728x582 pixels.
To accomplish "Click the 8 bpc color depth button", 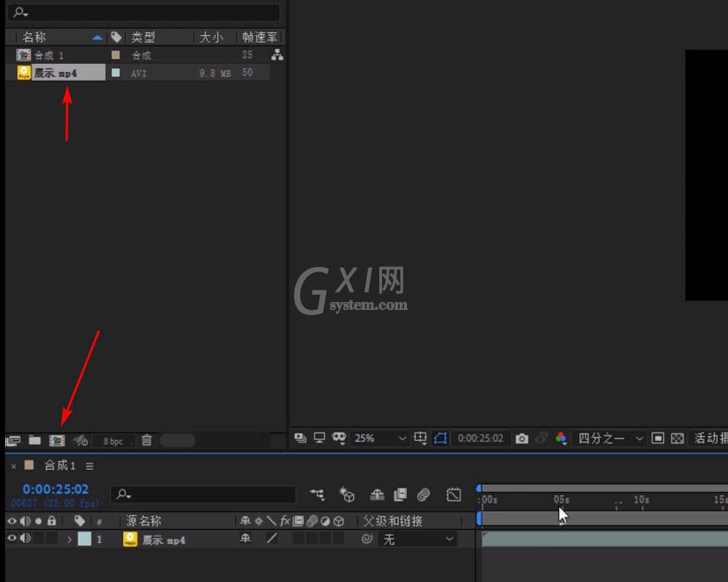I will pos(114,441).
